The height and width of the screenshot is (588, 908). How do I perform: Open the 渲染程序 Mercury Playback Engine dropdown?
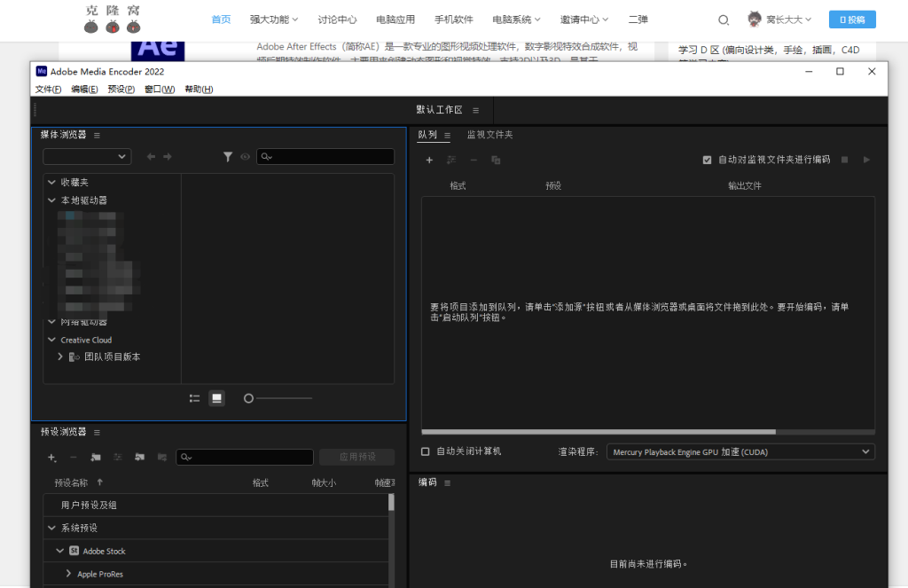pos(740,451)
